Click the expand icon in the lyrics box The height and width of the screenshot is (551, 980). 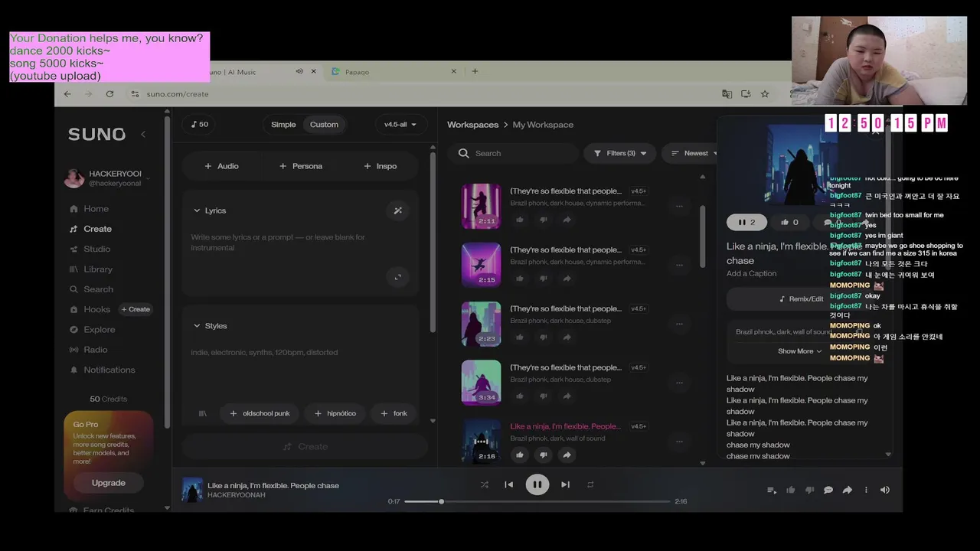coord(397,277)
